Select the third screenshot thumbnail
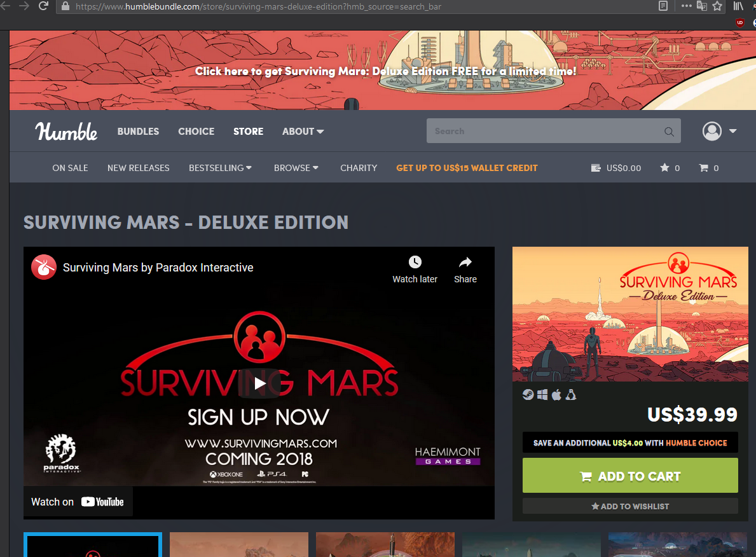 point(385,545)
